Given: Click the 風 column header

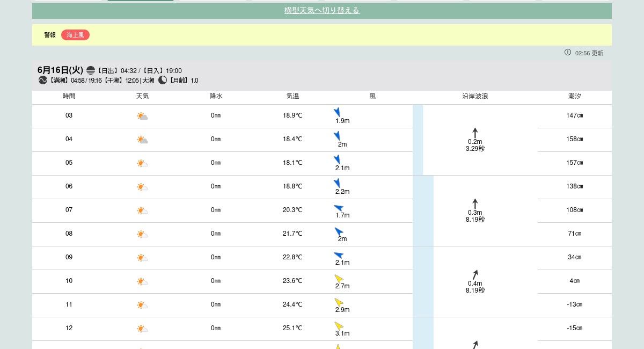Looking at the screenshot, I should coord(372,97).
